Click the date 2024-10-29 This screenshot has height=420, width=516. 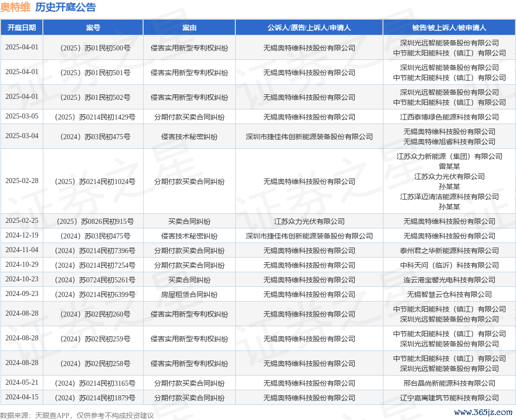click(x=22, y=264)
